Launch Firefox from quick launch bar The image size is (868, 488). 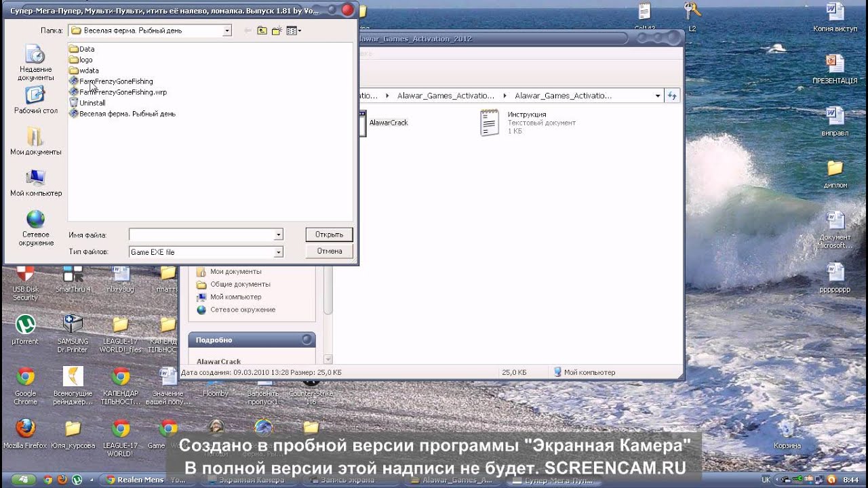click(62, 480)
